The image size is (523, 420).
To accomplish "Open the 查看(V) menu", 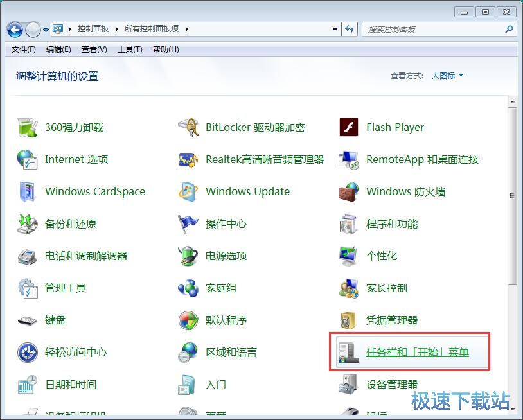I will click(94, 49).
